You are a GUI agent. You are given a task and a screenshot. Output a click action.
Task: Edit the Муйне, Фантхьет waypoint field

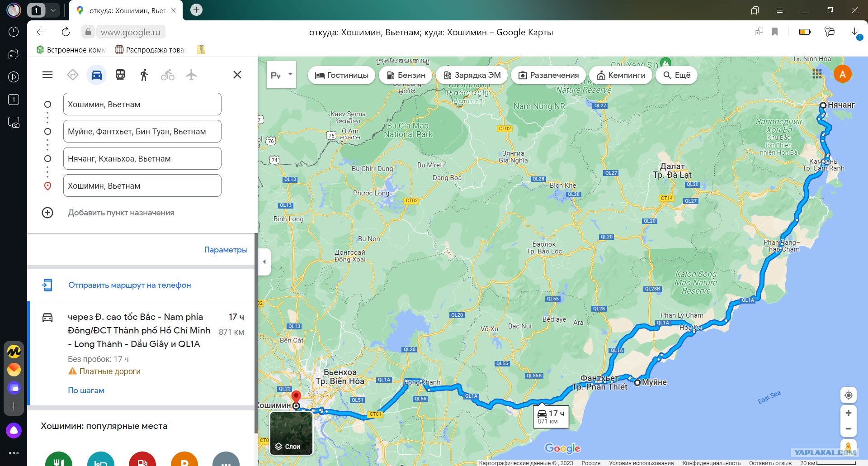142,131
